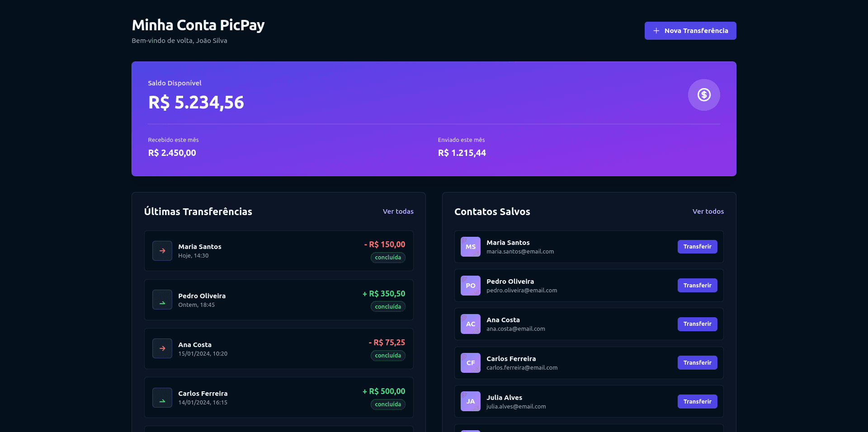Screen dimensions: 868x432
Task: Click the MS avatar for Maria Santos
Action: [x=471, y=247]
